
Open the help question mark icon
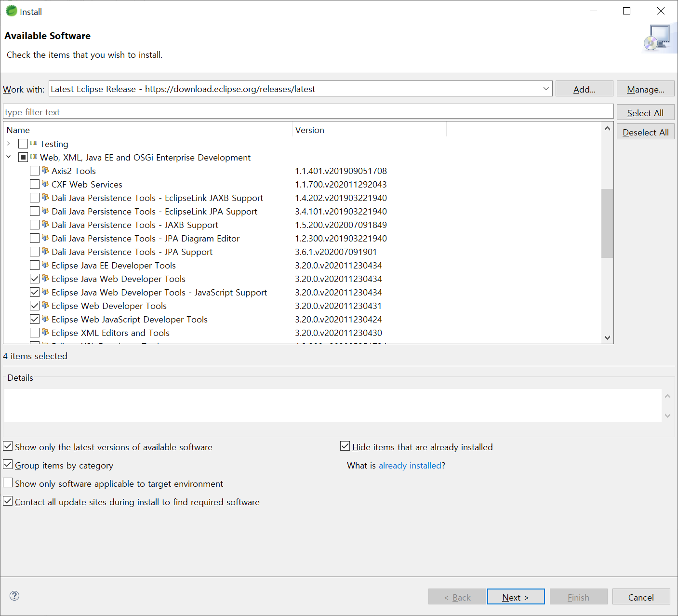(15, 596)
